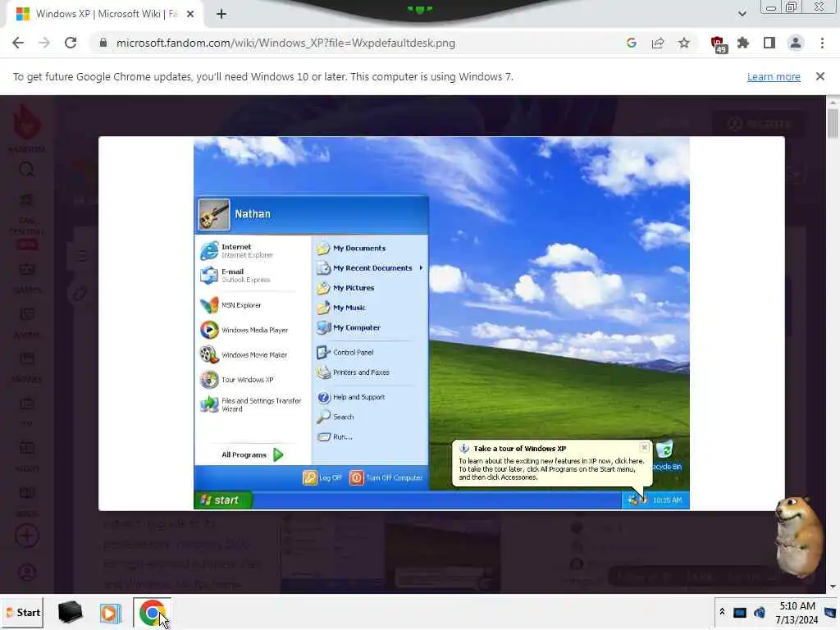Open the media player taskbar icon
Screen dimensions: 840x630
point(111,613)
